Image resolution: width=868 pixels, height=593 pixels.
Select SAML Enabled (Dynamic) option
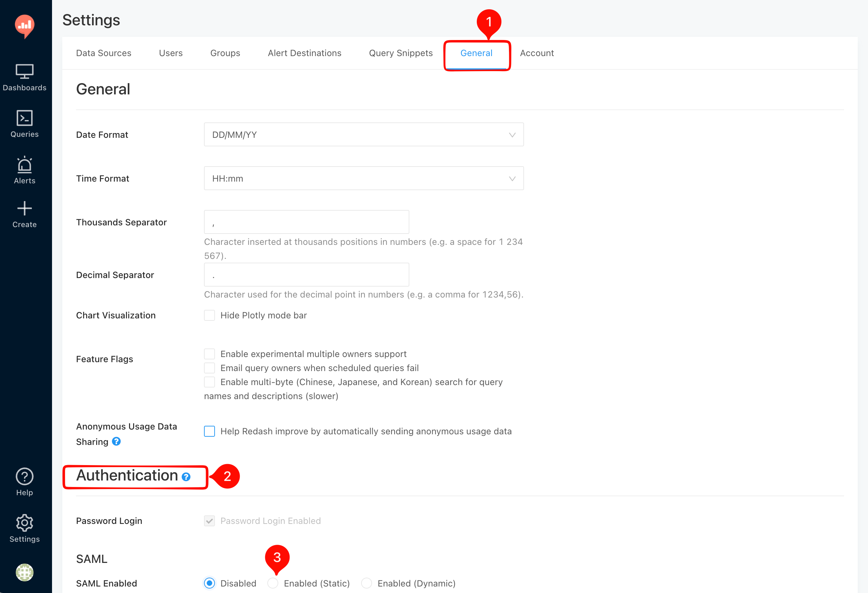tap(367, 583)
